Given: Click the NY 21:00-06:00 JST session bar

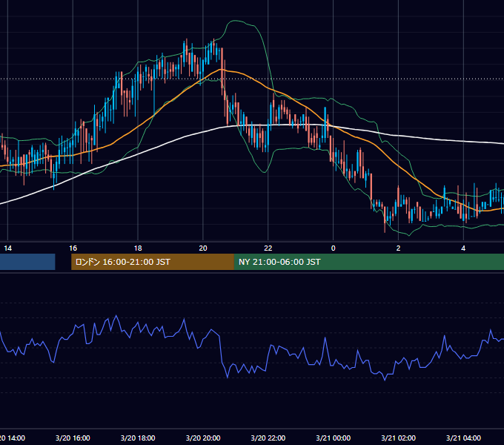Looking at the screenshot, I should coord(369,262).
